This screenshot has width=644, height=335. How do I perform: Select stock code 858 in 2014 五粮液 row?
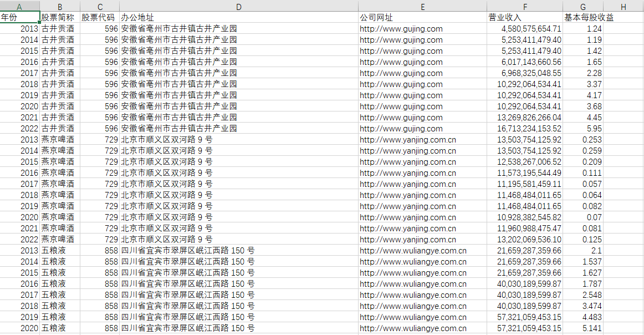[x=100, y=262]
